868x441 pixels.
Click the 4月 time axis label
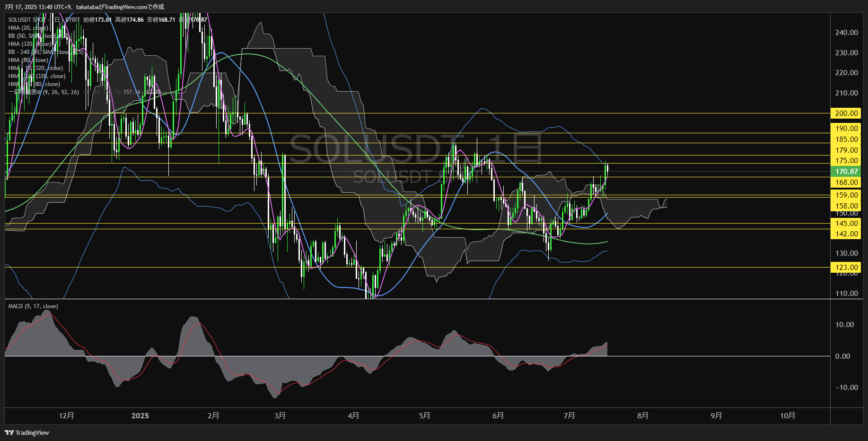coord(353,416)
